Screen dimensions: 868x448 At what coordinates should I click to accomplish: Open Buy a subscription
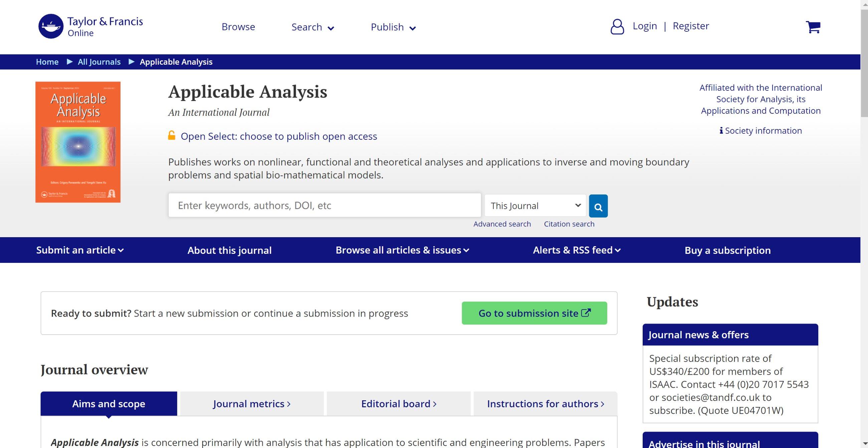pyautogui.click(x=727, y=250)
